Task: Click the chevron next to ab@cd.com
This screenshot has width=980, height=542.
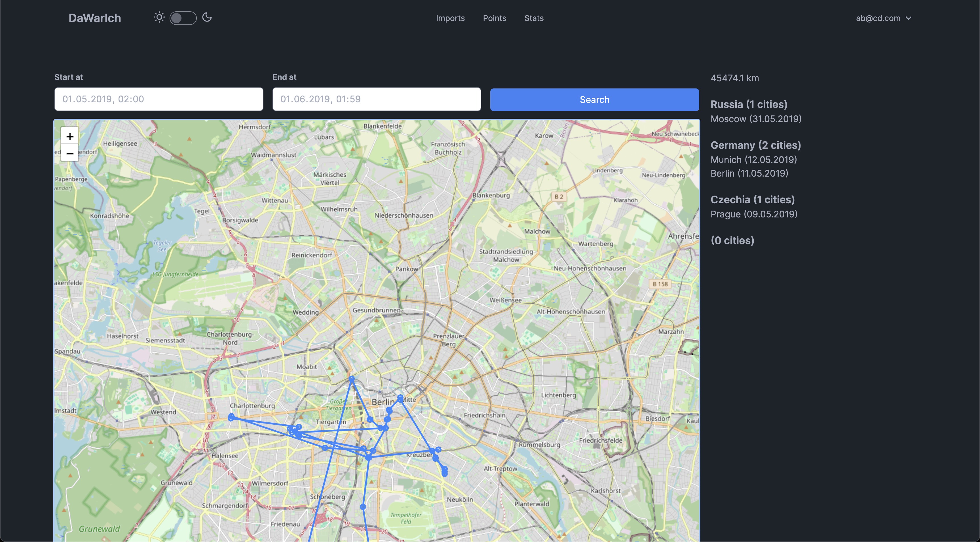Action: coord(909,18)
